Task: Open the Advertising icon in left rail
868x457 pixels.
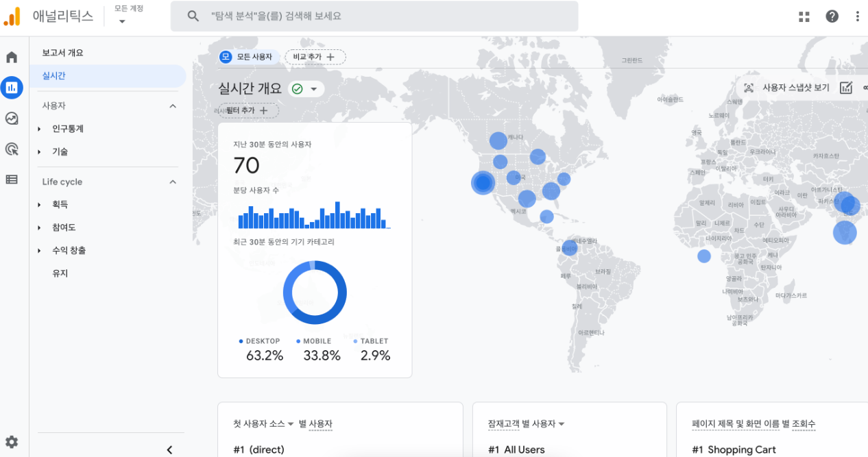Action: [x=12, y=149]
